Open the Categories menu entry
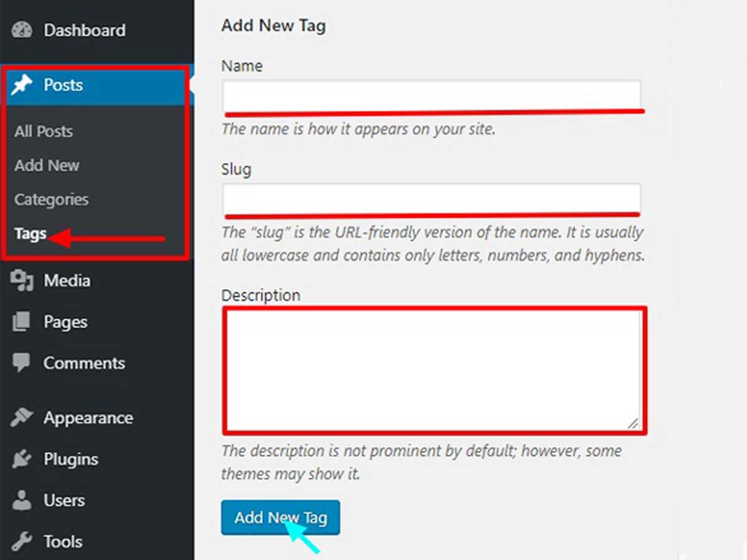The image size is (747, 560). (51, 200)
